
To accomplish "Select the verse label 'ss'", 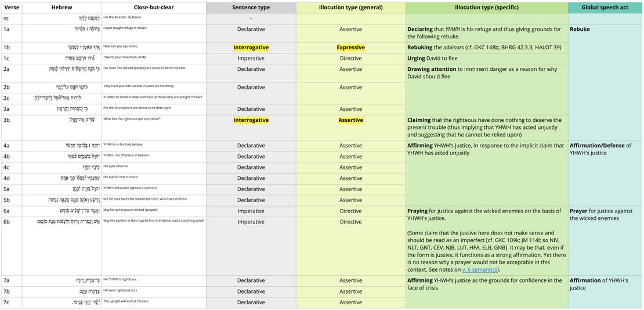I will tap(6, 19).
